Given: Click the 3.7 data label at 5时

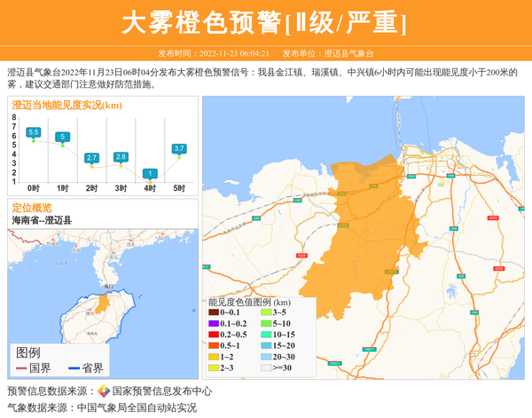Looking at the screenshot, I should (179, 148).
